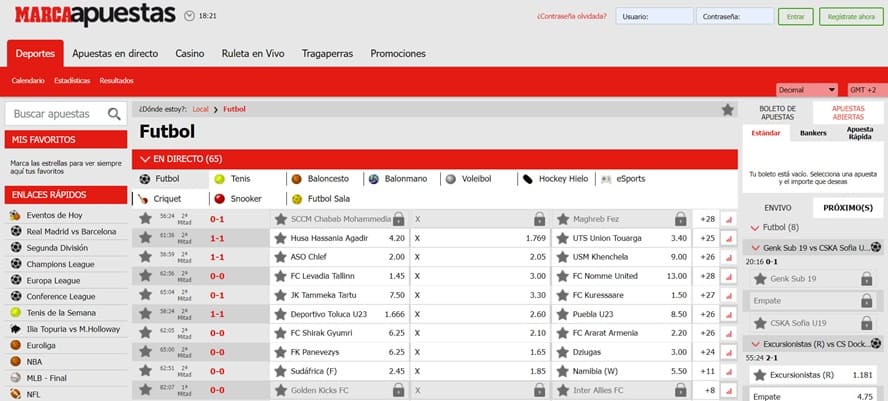Open the Casino menu tab
This screenshot has width=888, height=401.
click(189, 53)
